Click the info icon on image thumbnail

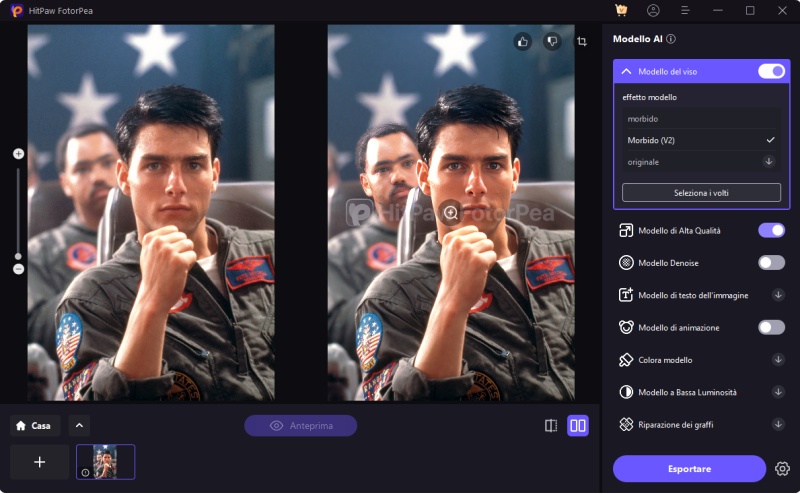[x=85, y=473]
